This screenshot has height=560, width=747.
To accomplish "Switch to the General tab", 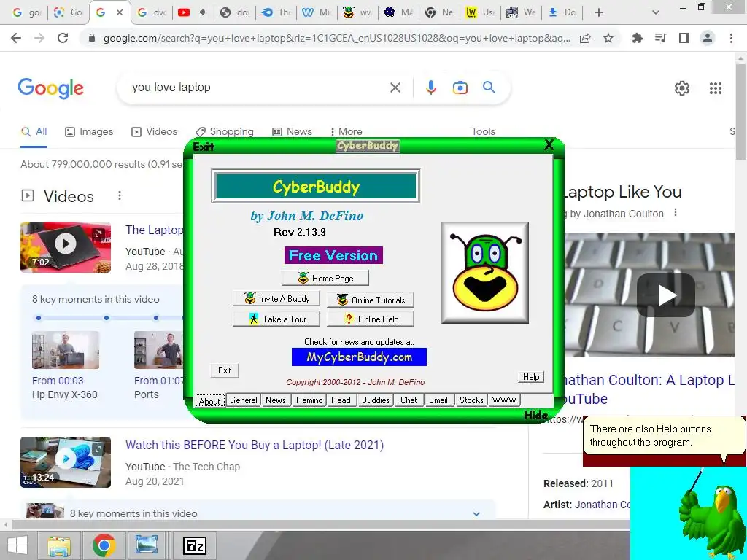I will pyautogui.click(x=244, y=400).
